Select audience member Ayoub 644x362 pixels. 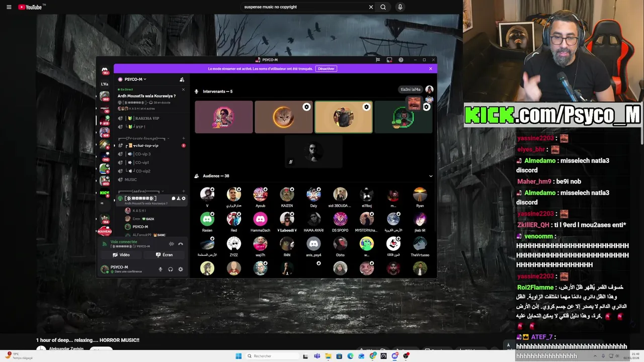pos(260,197)
